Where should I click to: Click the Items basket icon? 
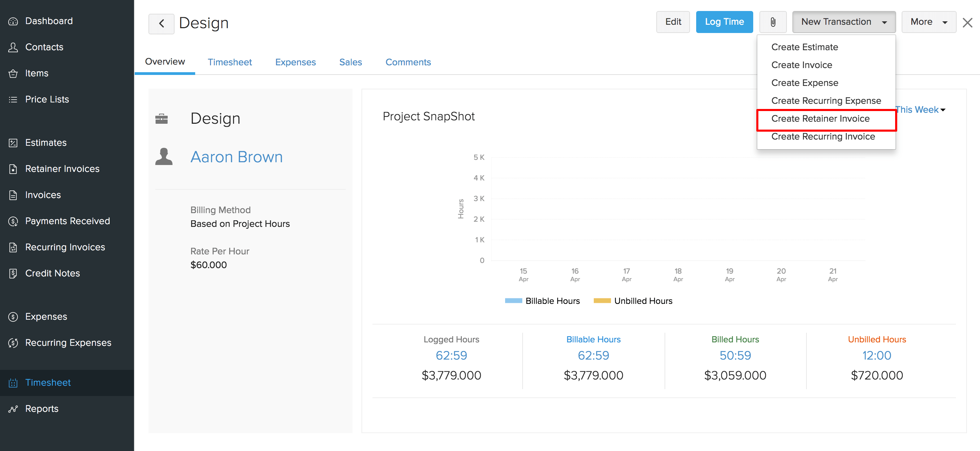[x=13, y=74]
